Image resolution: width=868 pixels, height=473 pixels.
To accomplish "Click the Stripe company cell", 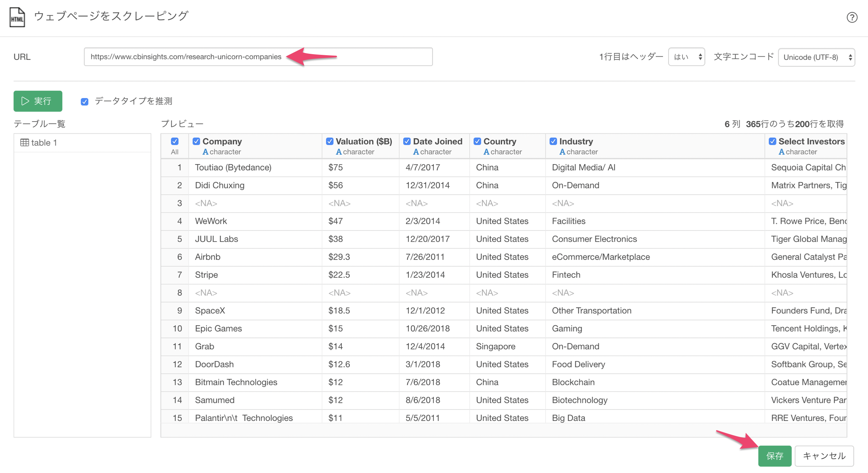I will 255,275.
